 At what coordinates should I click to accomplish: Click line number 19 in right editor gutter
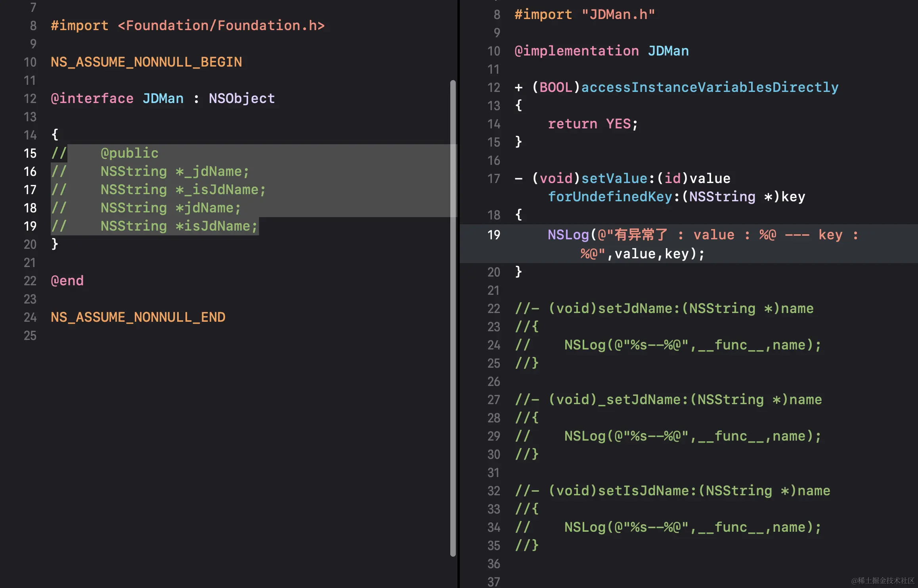click(x=494, y=235)
